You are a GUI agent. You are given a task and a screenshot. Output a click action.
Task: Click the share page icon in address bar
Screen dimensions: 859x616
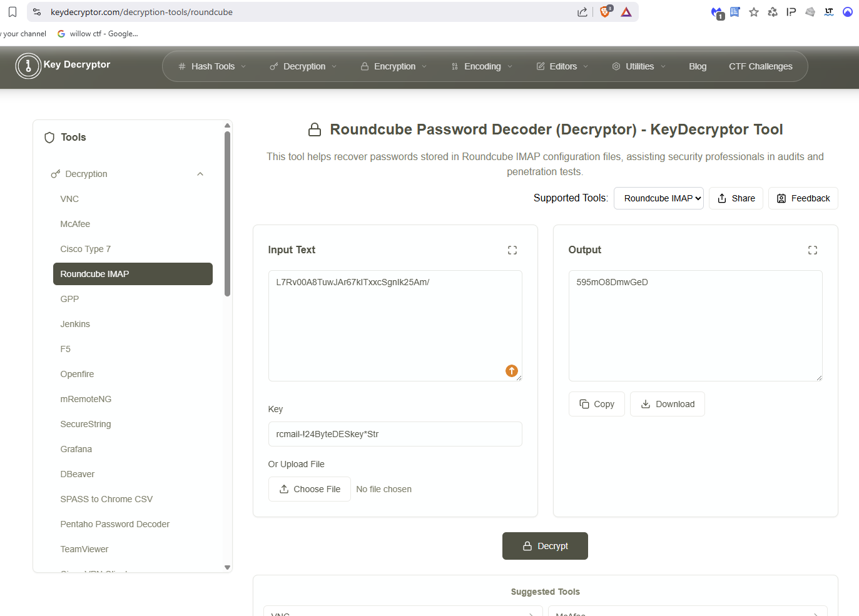coord(582,12)
